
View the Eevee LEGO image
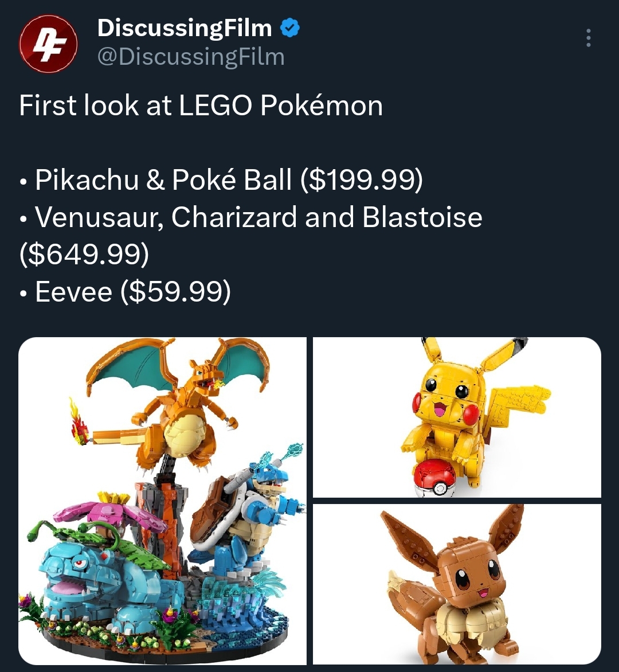[457, 585]
